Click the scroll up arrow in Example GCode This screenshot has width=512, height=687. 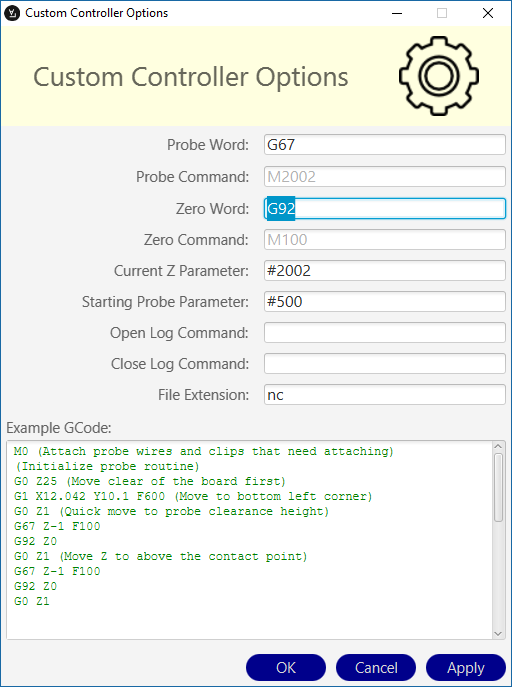tap(498, 446)
